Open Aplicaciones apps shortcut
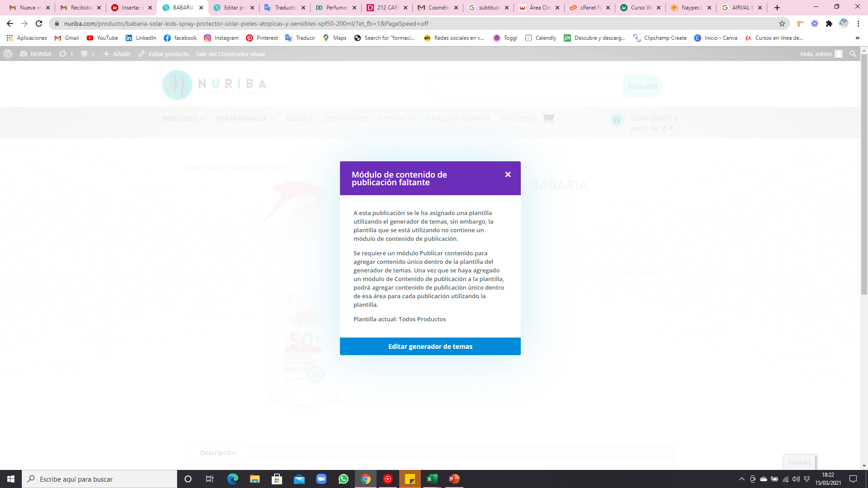The image size is (868, 488). 27,38
